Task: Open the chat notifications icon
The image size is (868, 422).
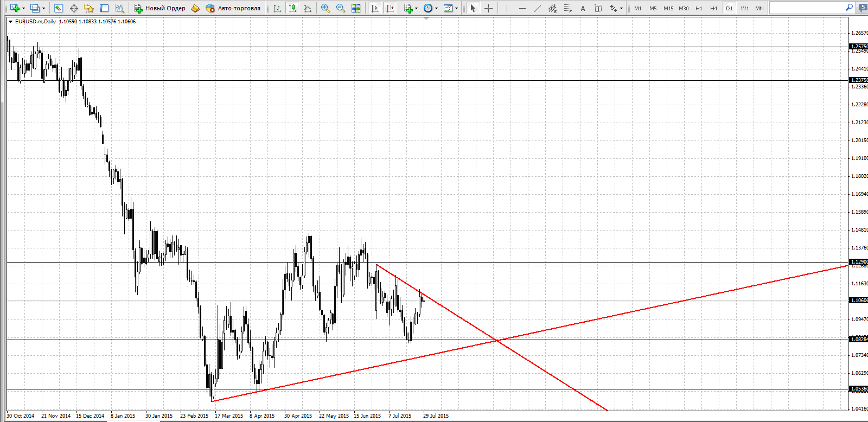Action: 863,8
